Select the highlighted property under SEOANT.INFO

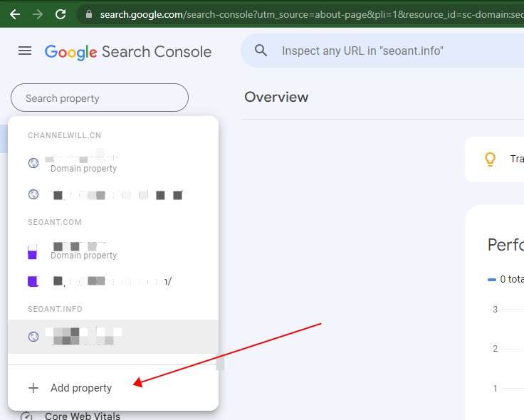pyautogui.click(x=113, y=337)
